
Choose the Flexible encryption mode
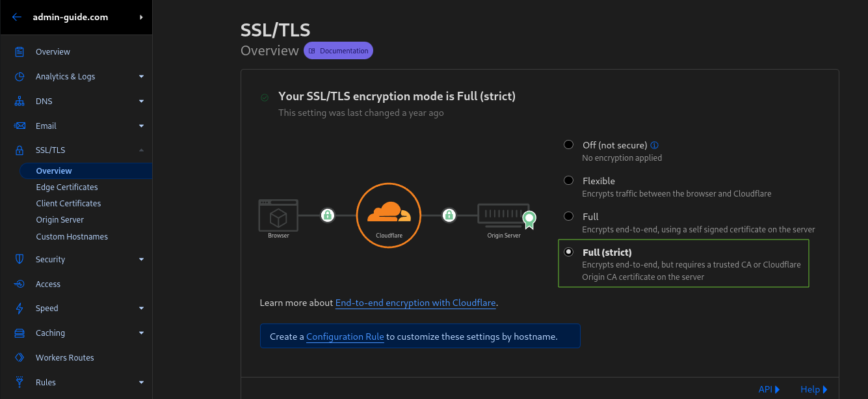coord(569,180)
